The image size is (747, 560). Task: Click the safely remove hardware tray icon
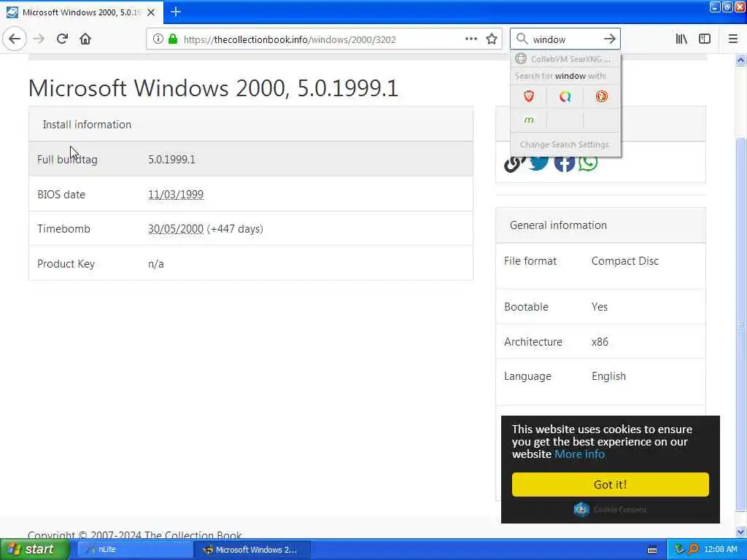point(679,550)
